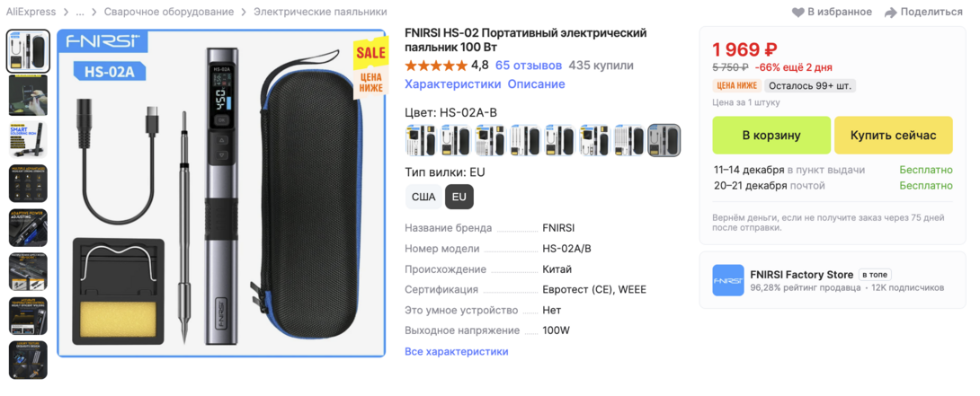The height and width of the screenshot is (396, 980).
Task: Choose the first color variant swatch
Action: (x=422, y=140)
